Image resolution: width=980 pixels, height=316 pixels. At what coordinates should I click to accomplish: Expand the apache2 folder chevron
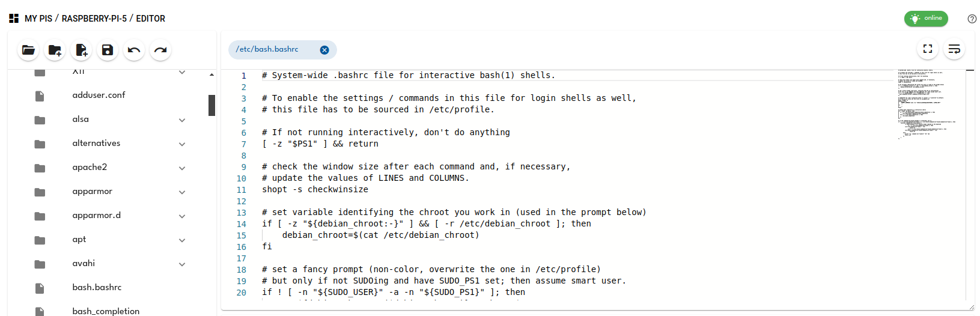[x=182, y=168]
